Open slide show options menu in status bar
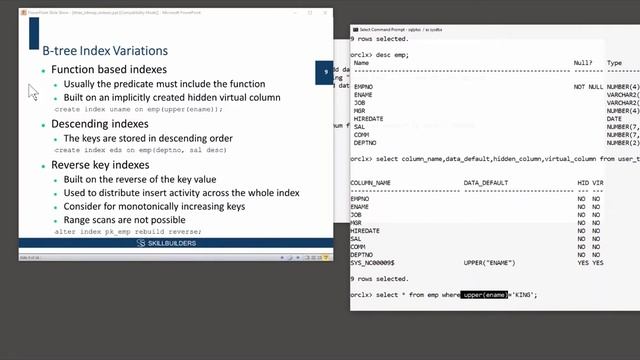Viewport: 640px width, 360px height. [290, 258]
